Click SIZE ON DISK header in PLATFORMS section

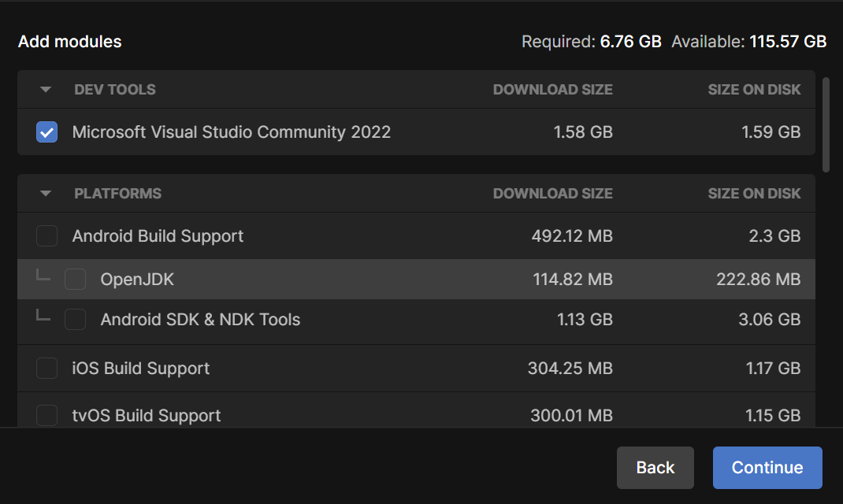point(754,194)
